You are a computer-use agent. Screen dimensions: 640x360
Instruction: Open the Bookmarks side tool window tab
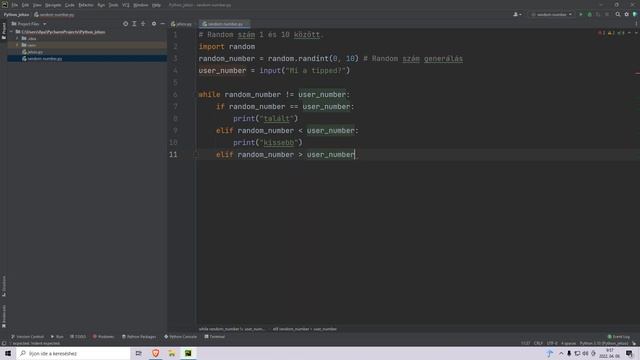4,316
